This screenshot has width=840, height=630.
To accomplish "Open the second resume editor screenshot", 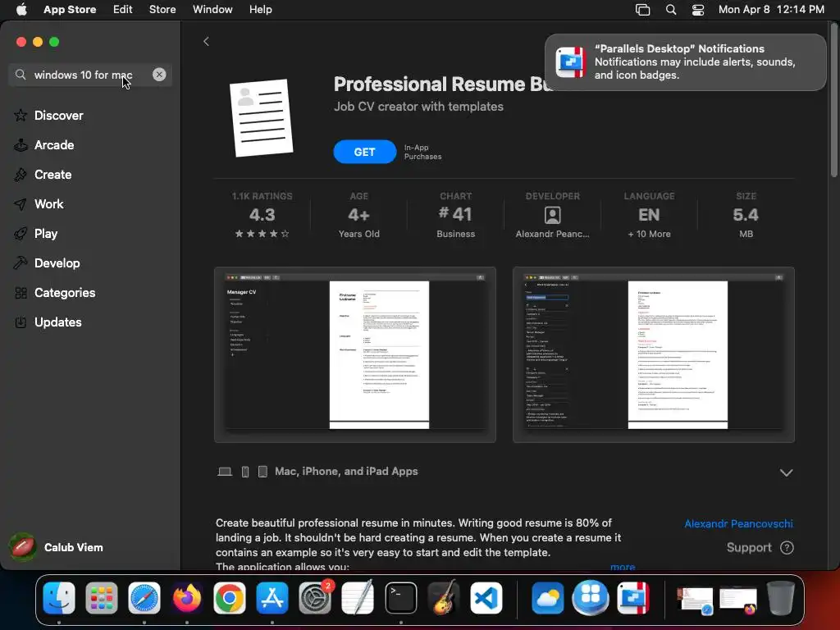I will tap(654, 354).
